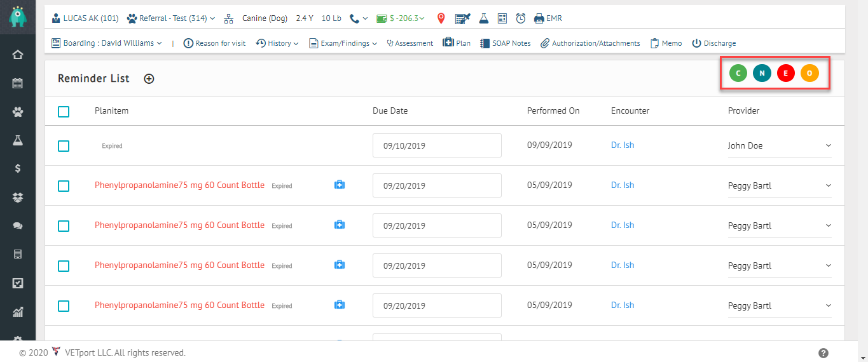868x362 pixels.
Task: Click the species hierarchy icon beside Canine
Action: [x=229, y=18]
